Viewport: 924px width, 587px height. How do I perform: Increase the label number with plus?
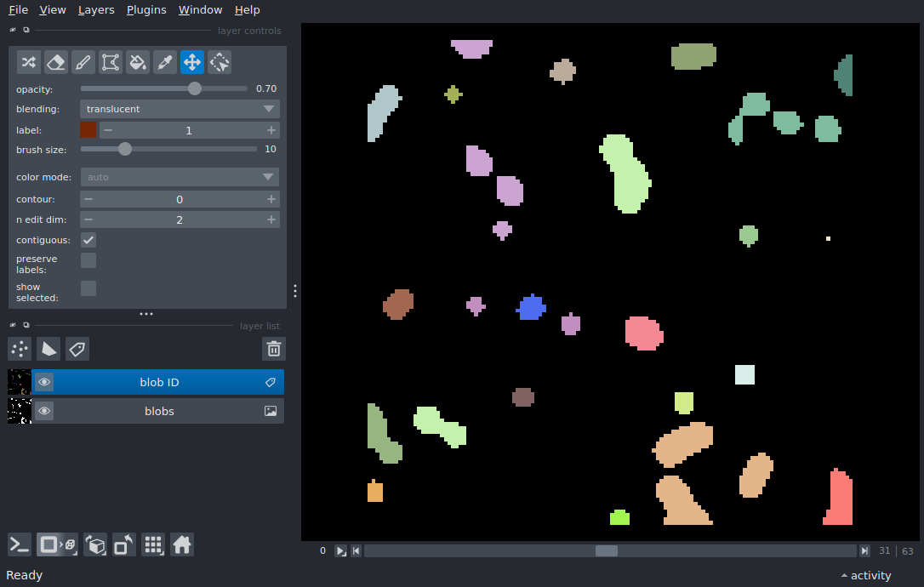click(271, 130)
